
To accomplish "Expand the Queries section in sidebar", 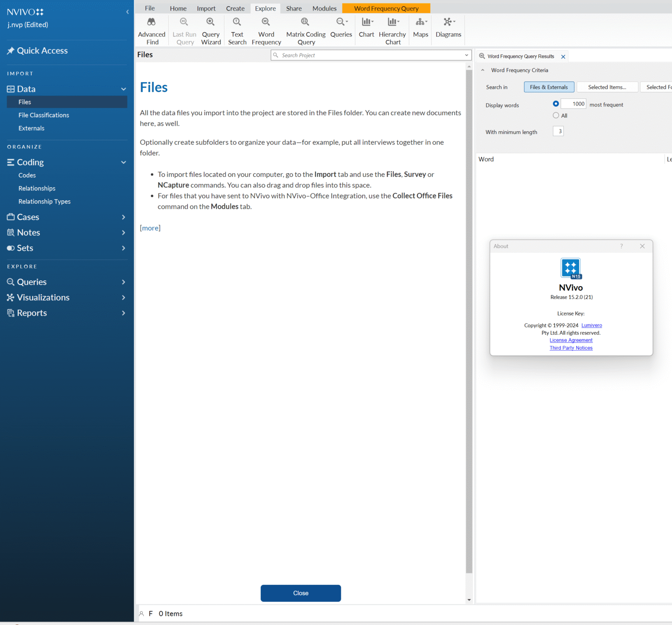I will pos(123,282).
